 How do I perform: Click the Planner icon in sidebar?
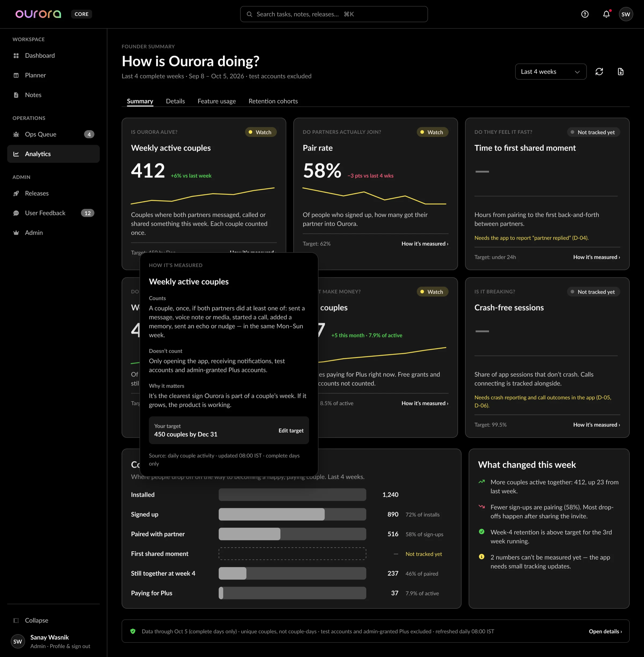16,75
